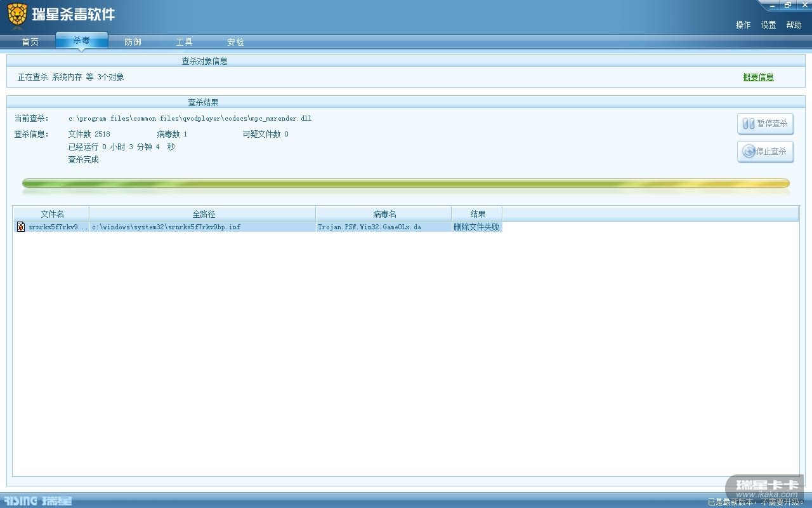Sort results by 文件名 column header
The image size is (812, 508).
pos(52,214)
